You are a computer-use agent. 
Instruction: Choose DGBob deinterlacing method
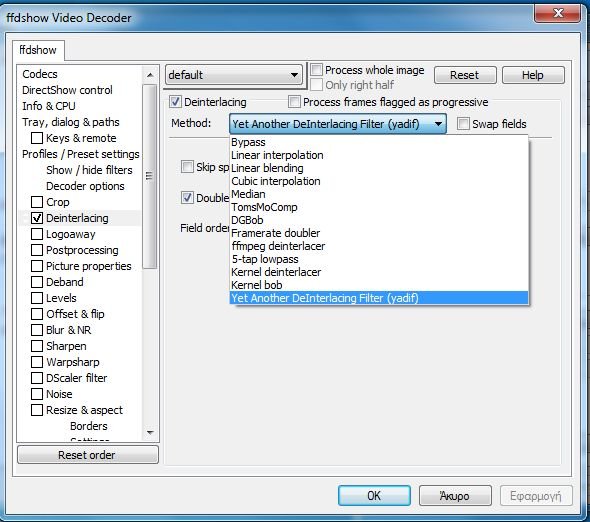tap(379, 220)
